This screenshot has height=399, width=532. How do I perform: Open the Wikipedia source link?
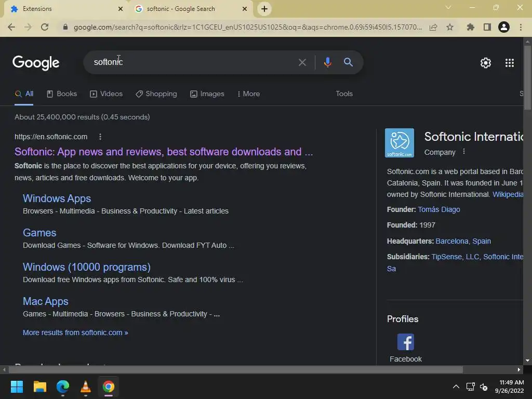click(x=508, y=194)
